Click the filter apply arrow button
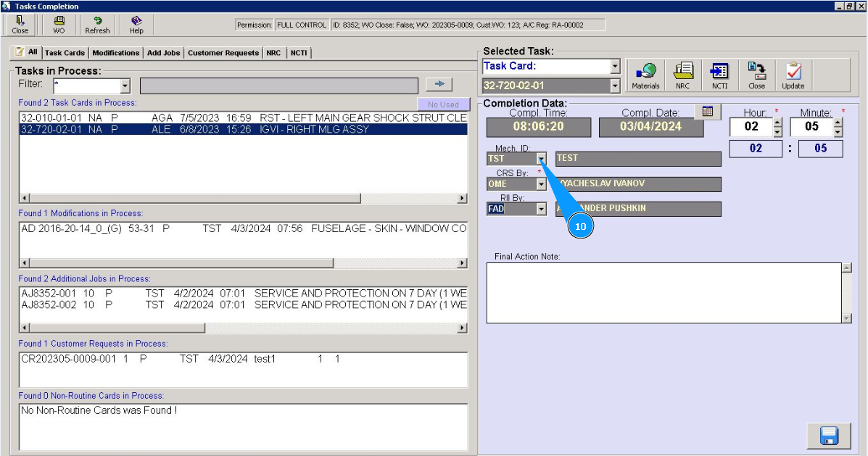 click(439, 84)
